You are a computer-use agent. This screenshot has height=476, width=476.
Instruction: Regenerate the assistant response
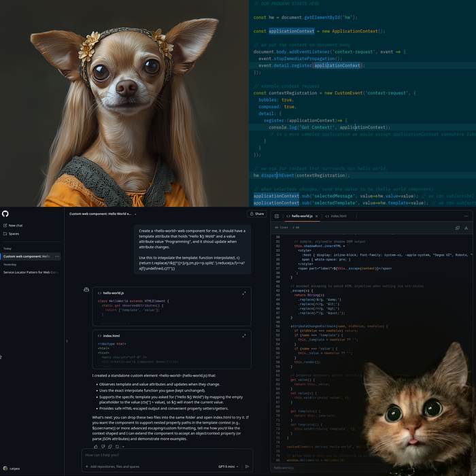tap(116, 446)
